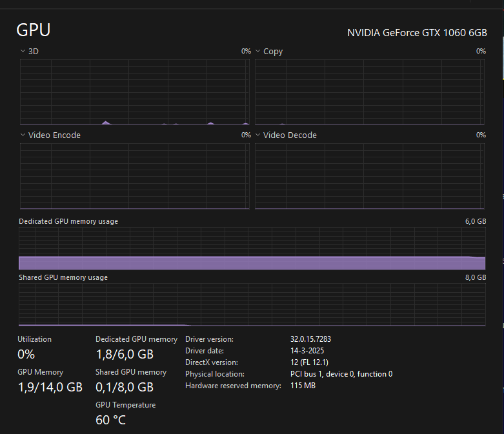Click the Shared GPU memory usage label
Viewport: 504px width, 434px height.
63,277
